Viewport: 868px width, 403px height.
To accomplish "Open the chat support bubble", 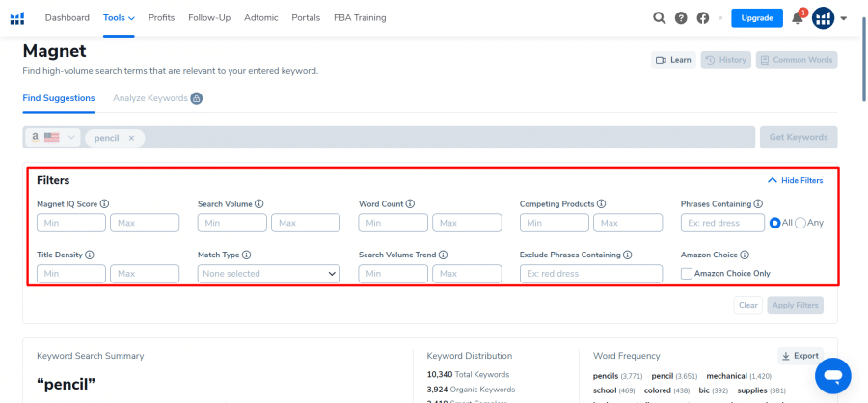I will pyautogui.click(x=833, y=376).
